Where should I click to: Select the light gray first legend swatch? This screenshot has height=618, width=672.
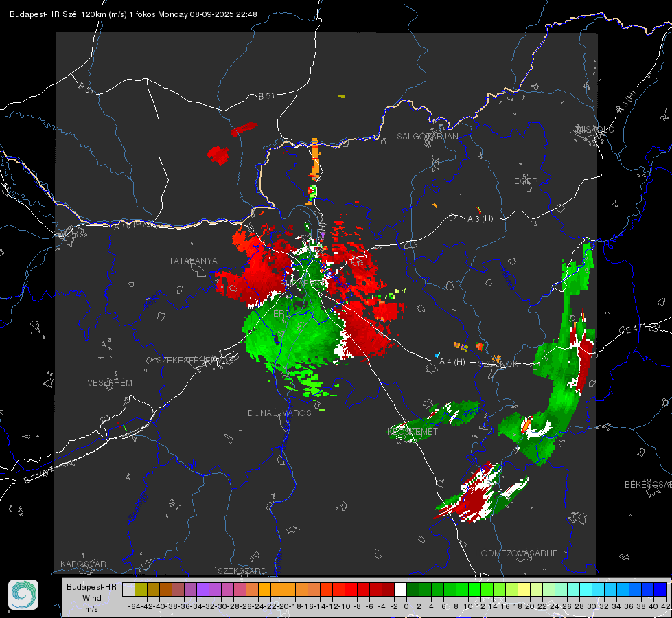pos(128,590)
